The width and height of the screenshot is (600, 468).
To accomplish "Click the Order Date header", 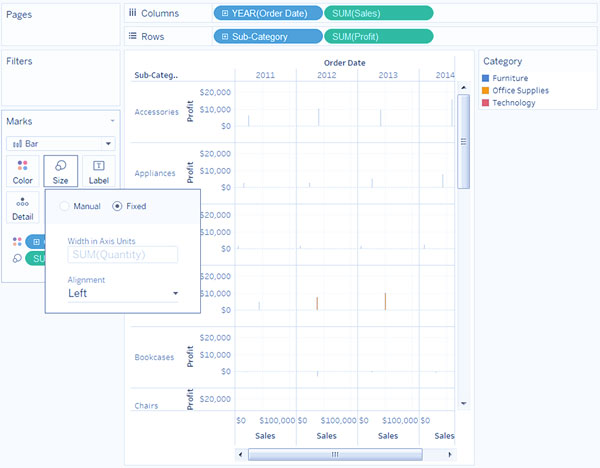I will (x=344, y=63).
